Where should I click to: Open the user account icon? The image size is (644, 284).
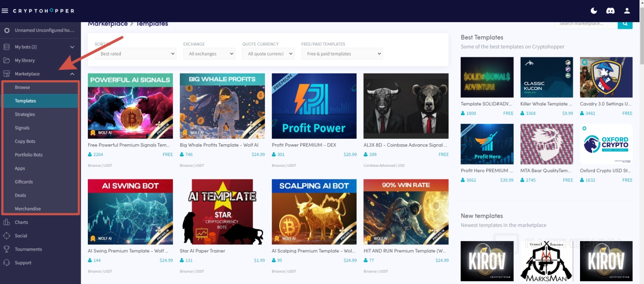[627, 11]
